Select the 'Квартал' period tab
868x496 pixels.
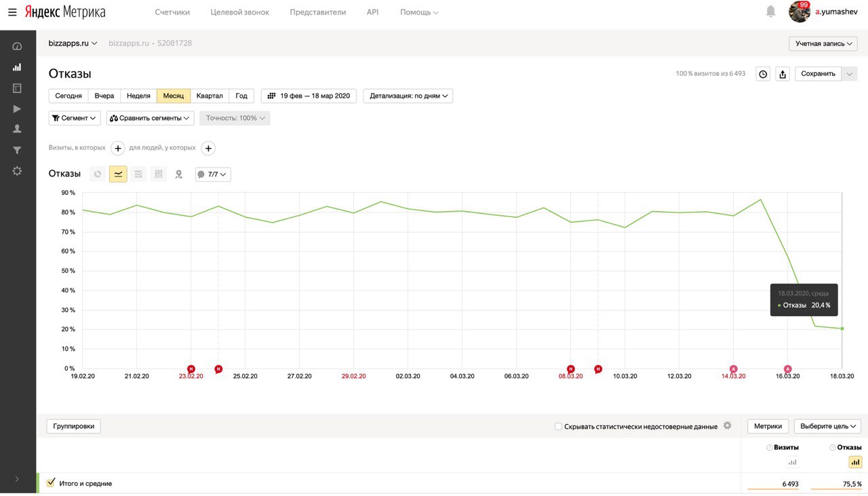pyautogui.click(x=210, y=96)
